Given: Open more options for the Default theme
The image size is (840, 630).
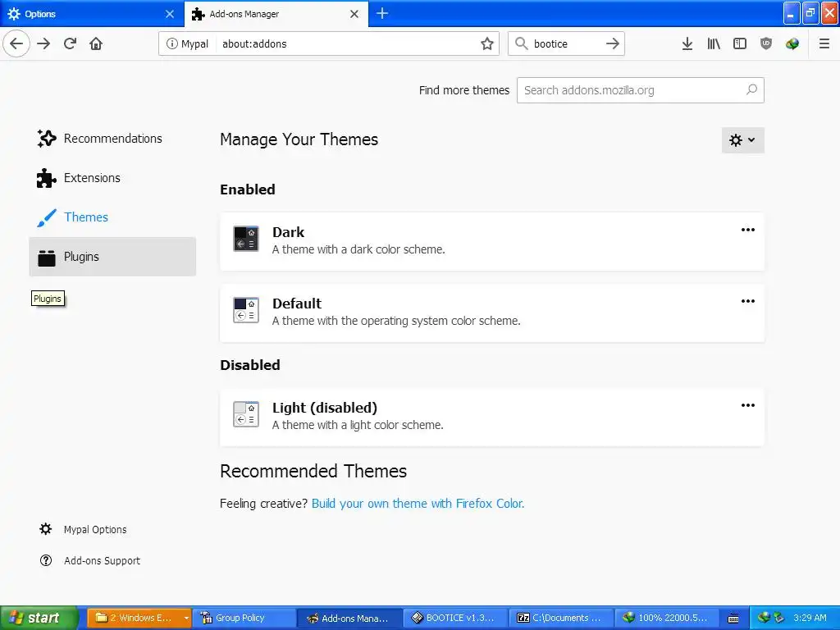Looking at the screenshot, I should point(748,301).
